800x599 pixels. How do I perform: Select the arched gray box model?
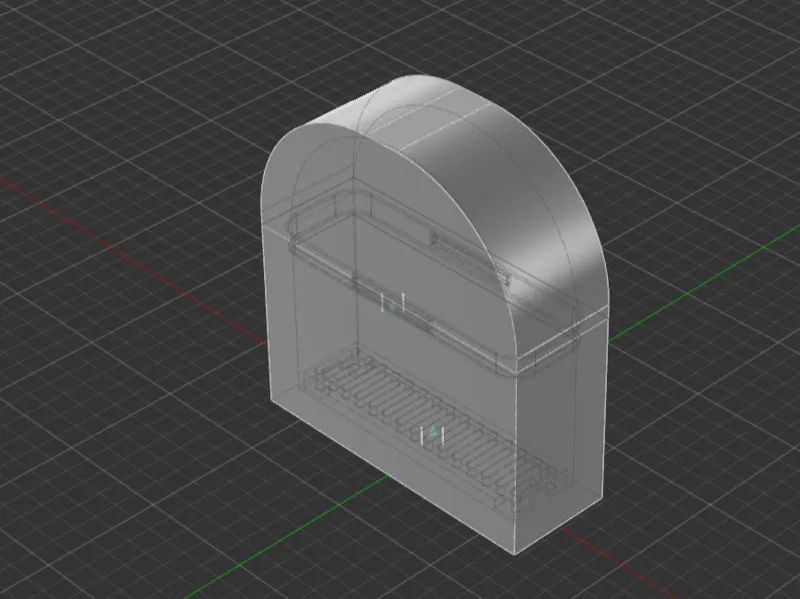point(434,314)
